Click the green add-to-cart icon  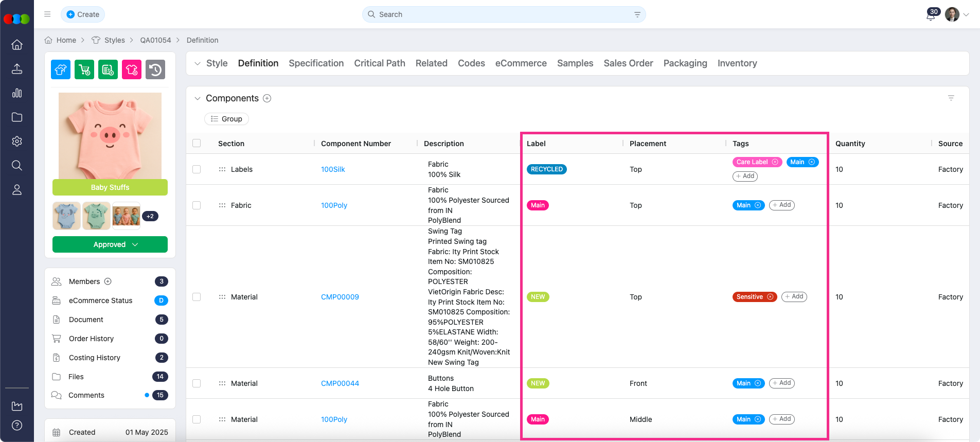tap(84, 69)
